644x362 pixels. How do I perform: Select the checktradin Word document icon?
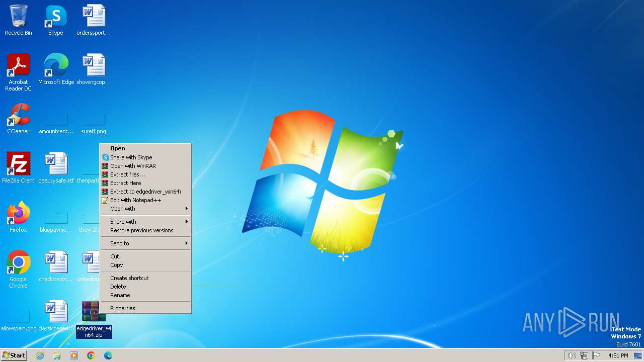(56, 266)
